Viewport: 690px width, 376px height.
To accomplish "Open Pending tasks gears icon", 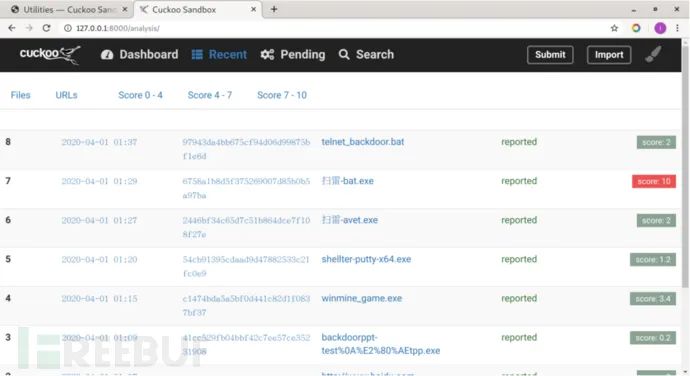I will (267, 55).
